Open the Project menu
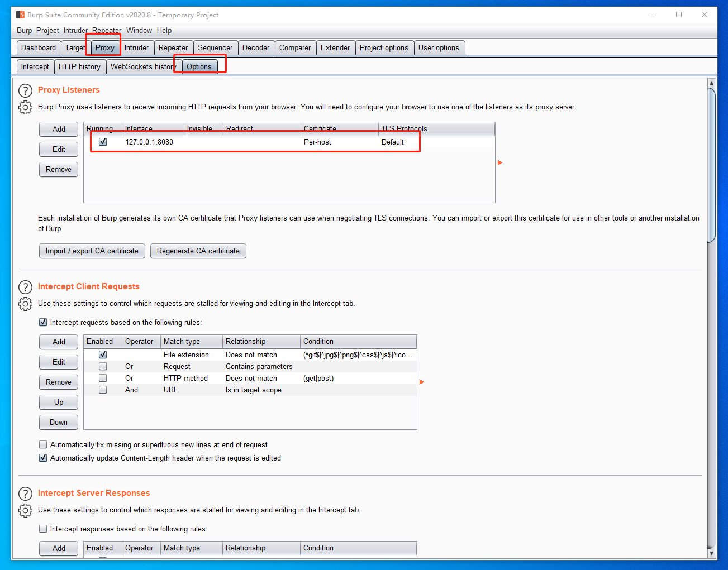Screen dimensions: 728x570 pyautogui.click(x=47, y=30)
